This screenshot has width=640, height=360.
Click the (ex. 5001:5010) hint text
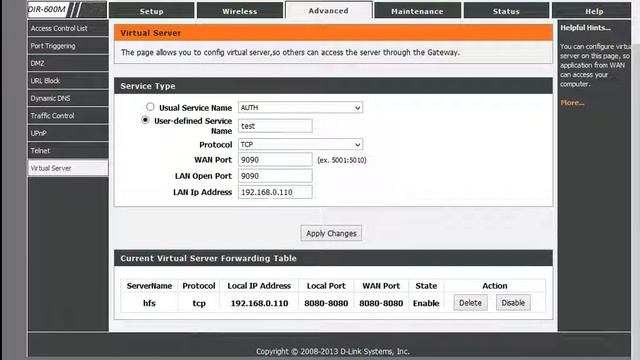342,160
